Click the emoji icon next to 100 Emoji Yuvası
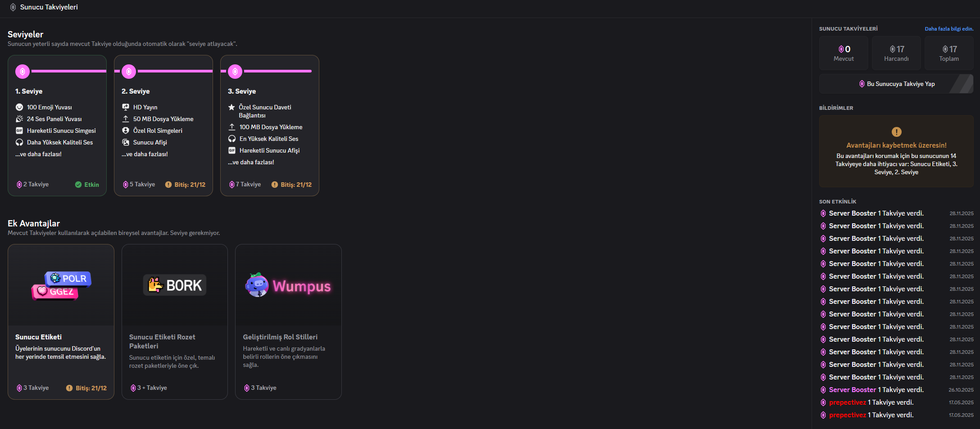 (19, 107)
